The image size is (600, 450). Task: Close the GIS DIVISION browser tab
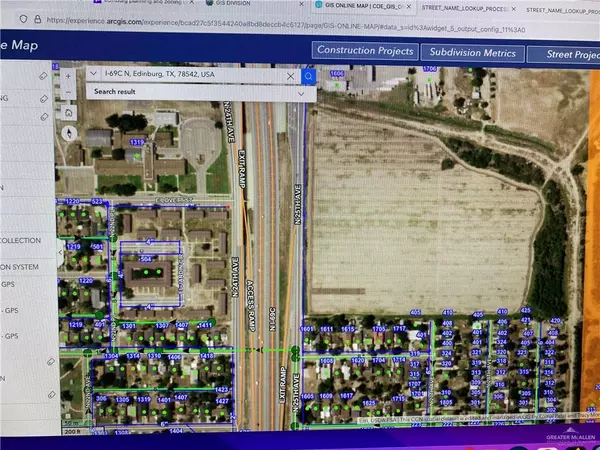[x=302, y=4]
